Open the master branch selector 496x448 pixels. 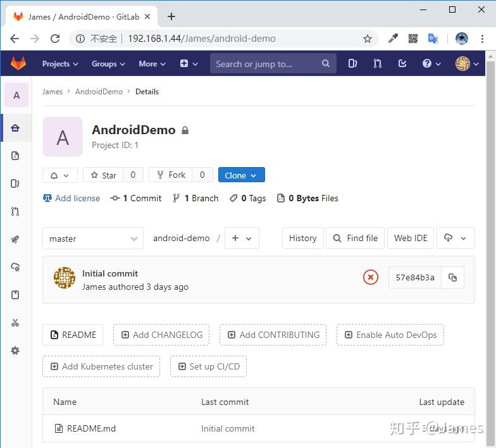click(92, 239)
